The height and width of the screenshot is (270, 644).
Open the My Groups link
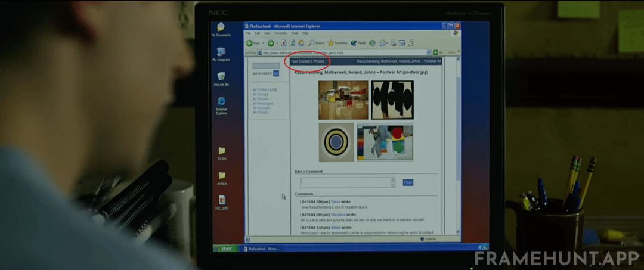261,94
